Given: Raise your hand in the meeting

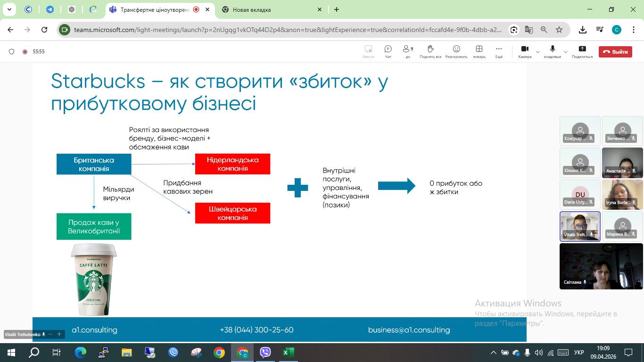Looking at the screenshot, I should [x=430, y=51].
